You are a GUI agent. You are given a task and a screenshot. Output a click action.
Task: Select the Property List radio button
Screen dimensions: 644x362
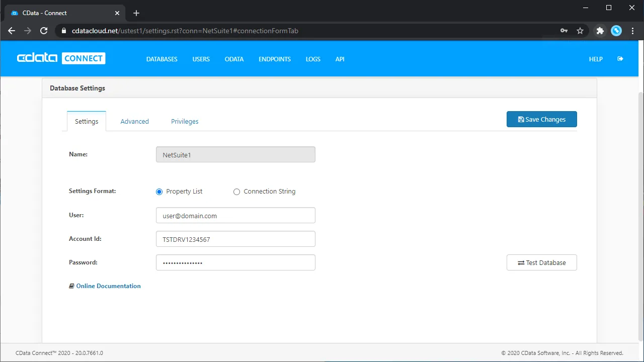(x=159, y=192)
